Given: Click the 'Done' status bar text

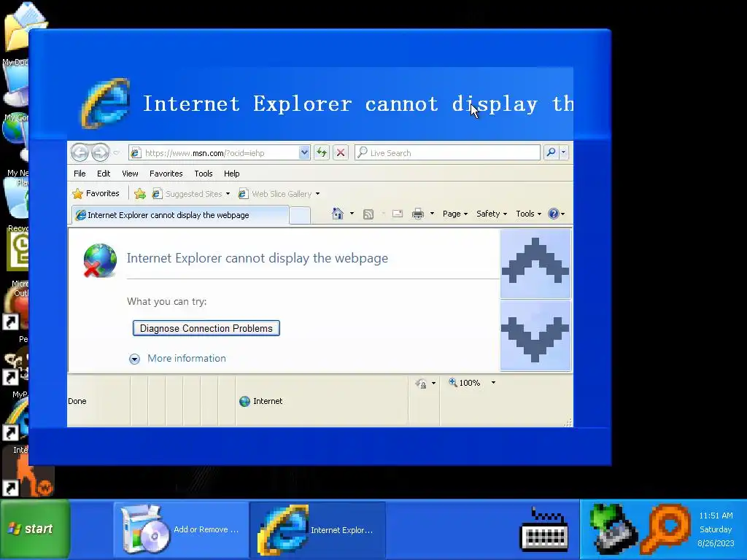Looking at the screenshot, I should point(77,401).
